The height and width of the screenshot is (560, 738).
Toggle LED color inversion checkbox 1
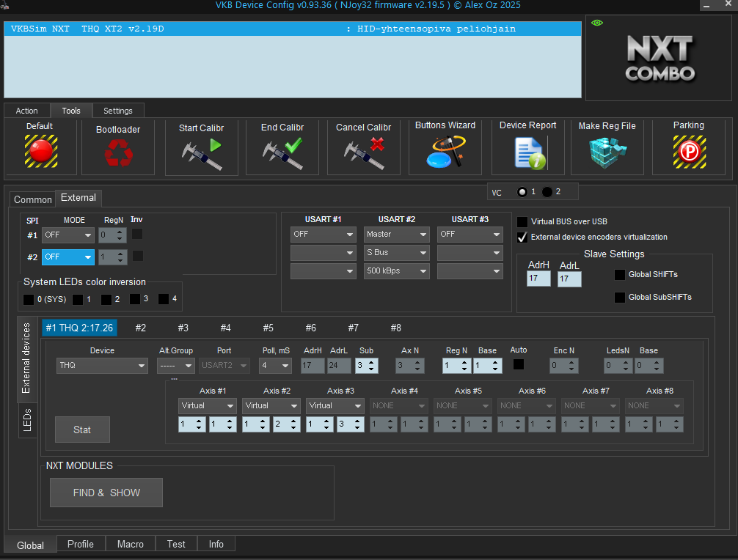(78, 300)
